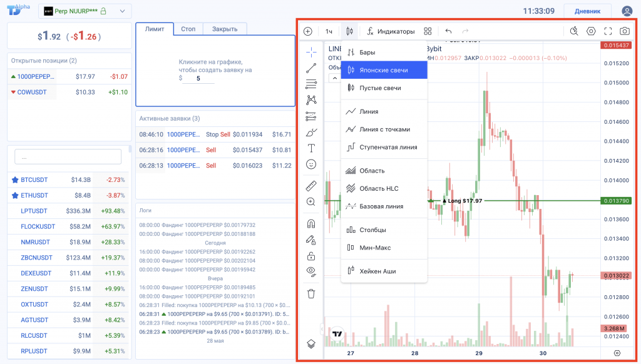This screenshot has width=641, height=364.
Task: Select the trend line tool
Action: click(311, 68)
